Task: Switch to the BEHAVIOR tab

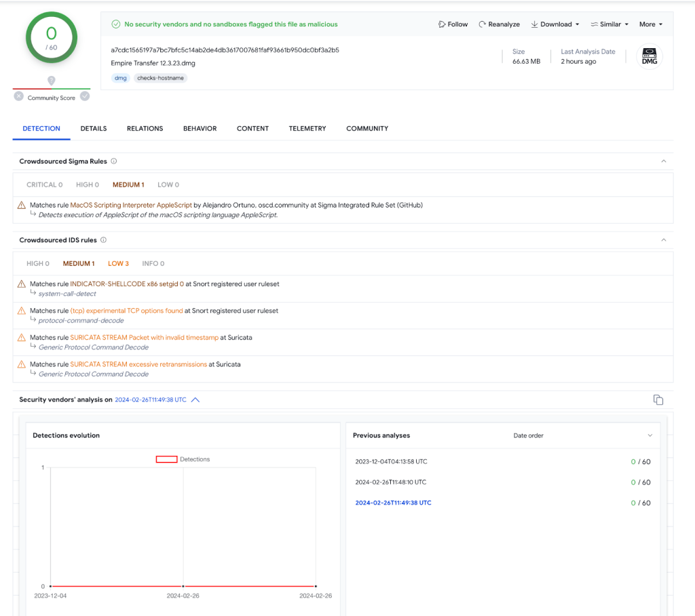Action: [x=200, y=128]
